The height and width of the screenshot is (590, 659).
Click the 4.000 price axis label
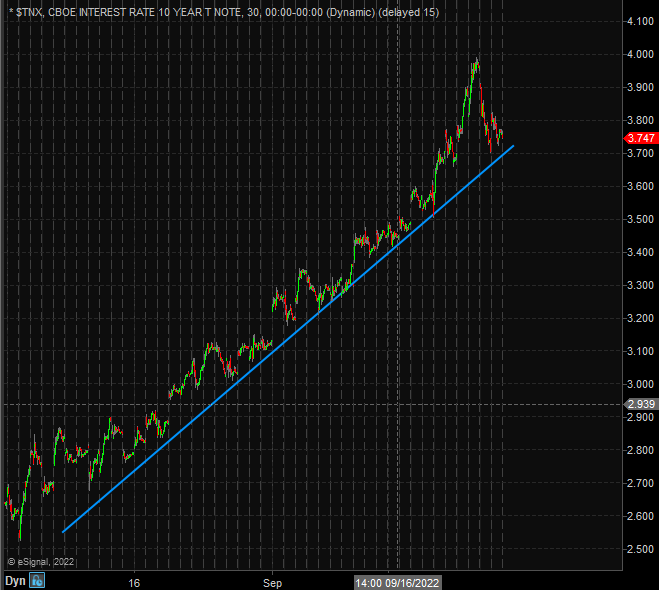641,54
